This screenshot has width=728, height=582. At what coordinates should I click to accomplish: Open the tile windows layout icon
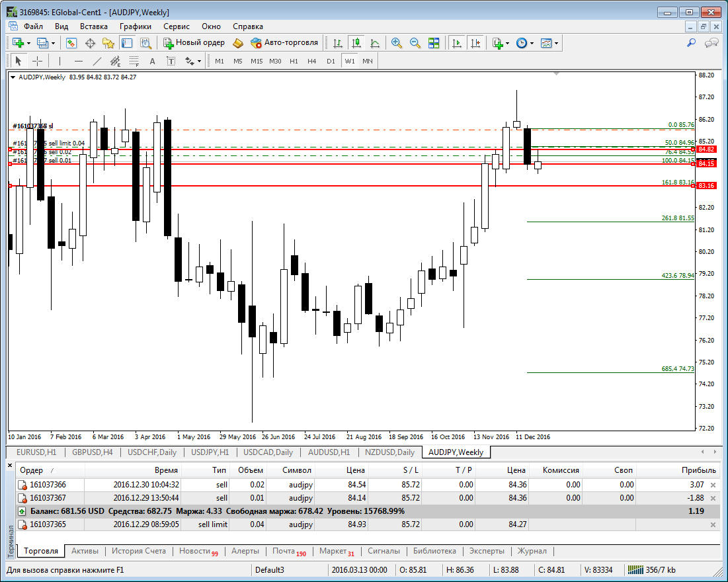click(x=434, y=43)
